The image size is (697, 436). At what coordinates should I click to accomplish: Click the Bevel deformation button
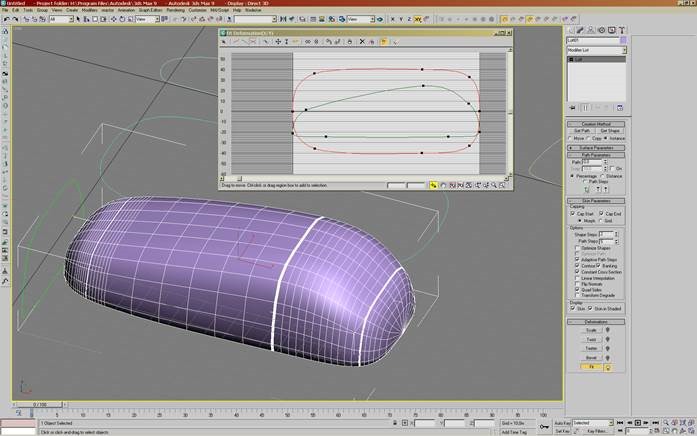pos(589,358)
